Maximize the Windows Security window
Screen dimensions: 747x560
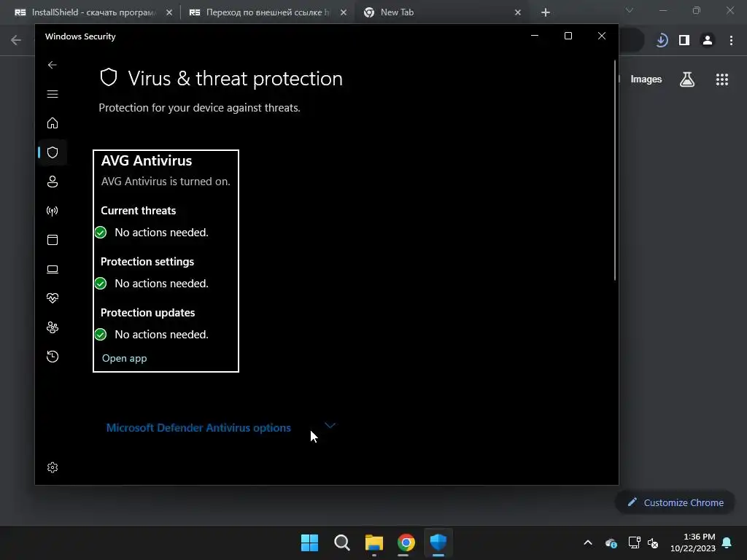568,36
